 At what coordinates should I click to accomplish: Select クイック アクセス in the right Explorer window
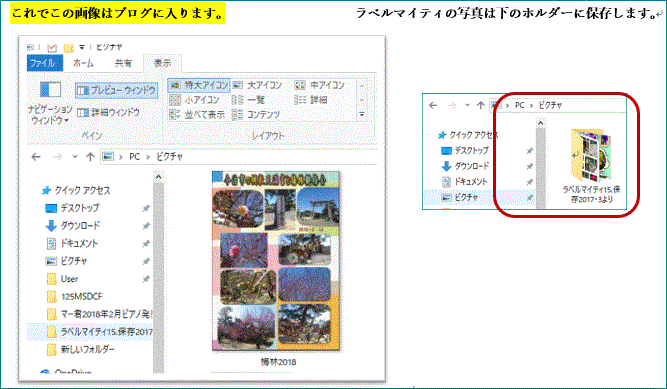468,135
